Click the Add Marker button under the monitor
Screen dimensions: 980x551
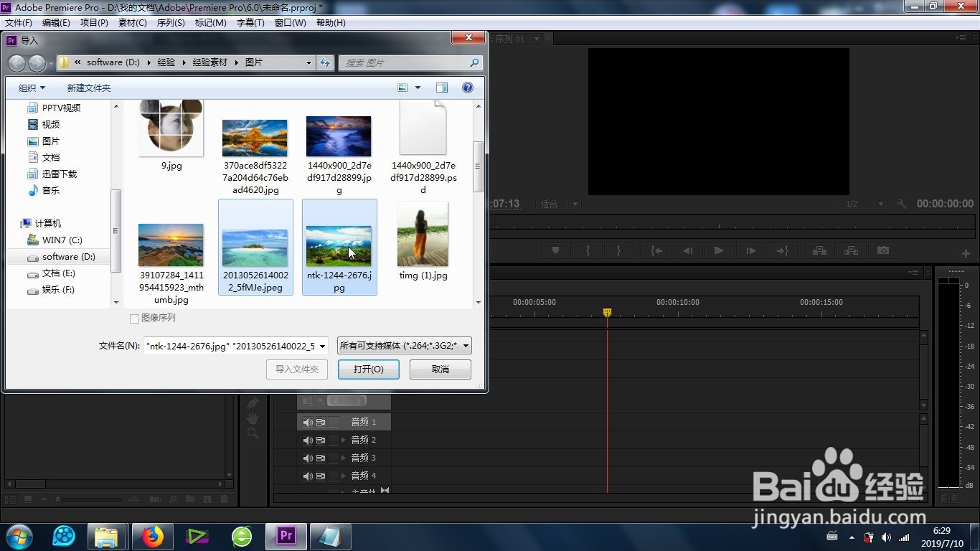click(x=555, y=250)
